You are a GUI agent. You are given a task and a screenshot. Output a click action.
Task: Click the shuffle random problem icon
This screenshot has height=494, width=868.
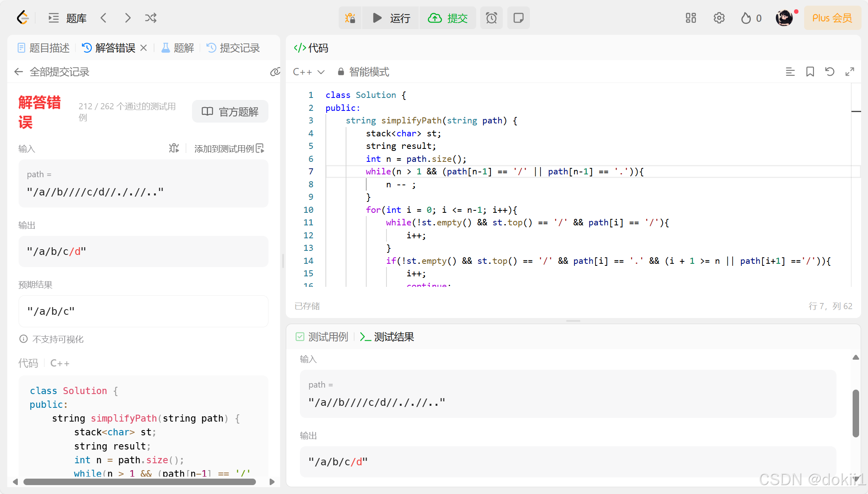pos(151,18)
